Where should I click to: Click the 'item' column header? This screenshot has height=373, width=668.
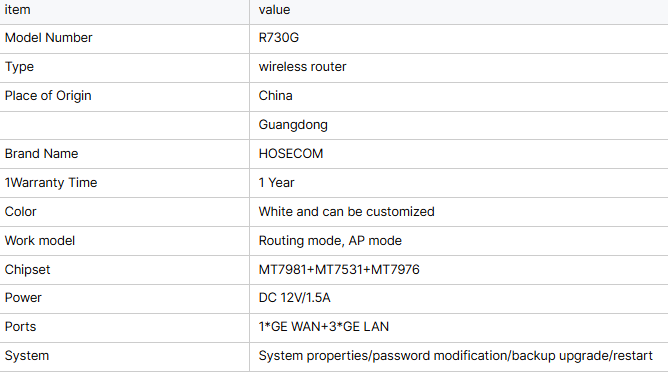pyautogui.click(x=17, y=10)
